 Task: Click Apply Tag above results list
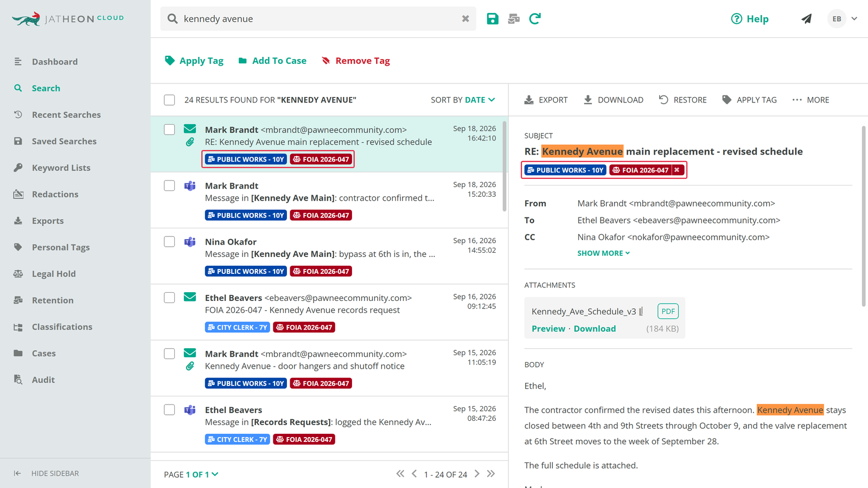coord(194,61)
